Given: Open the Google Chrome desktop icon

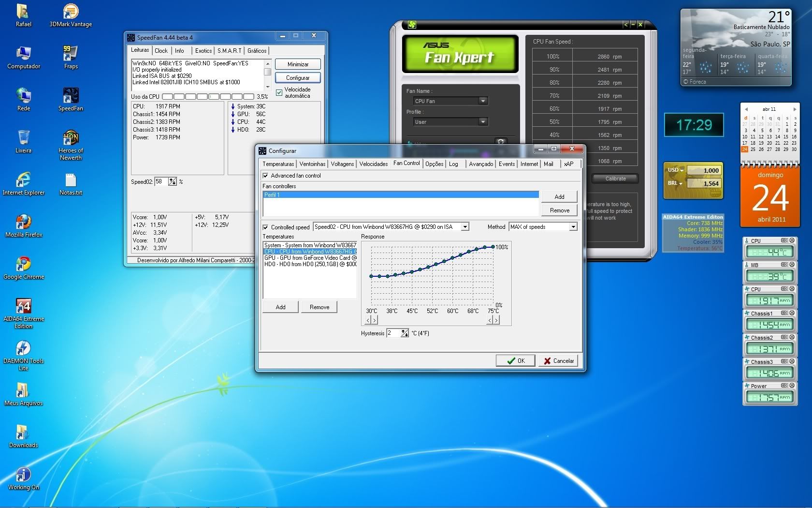Looking at the screenshot, I should click(23, 268).
